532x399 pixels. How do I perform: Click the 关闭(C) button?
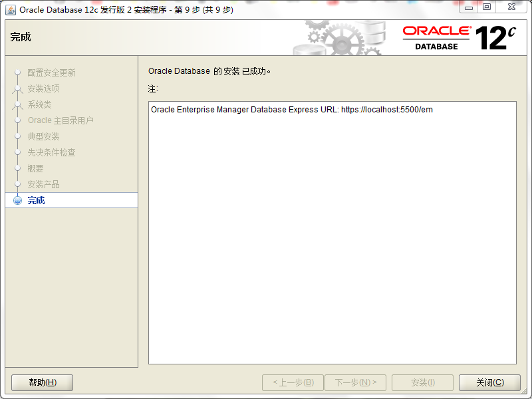click(489, 383)
